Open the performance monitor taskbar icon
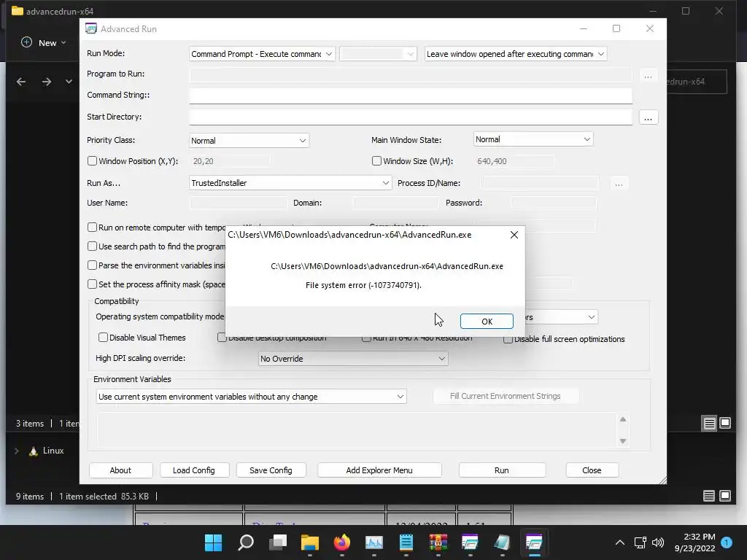The width and height of the screenshot is (747, 560). (x=374, y=542)
